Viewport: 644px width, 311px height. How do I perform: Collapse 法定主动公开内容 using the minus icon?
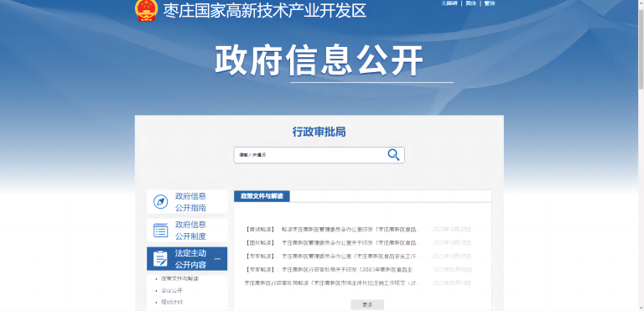[218, 259]
